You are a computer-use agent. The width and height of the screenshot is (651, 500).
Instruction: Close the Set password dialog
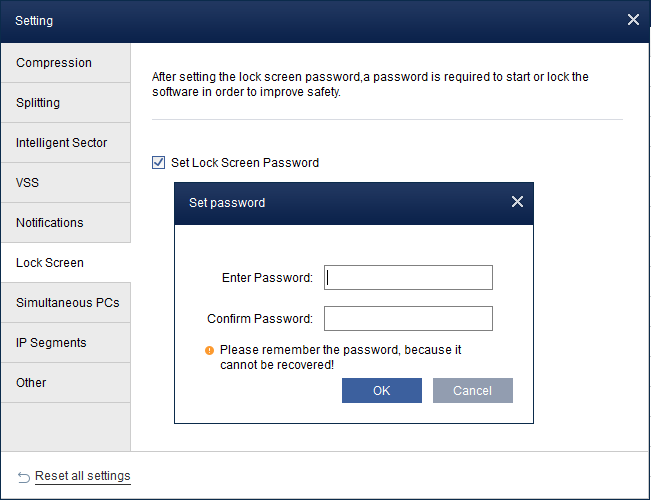point(517,202)
